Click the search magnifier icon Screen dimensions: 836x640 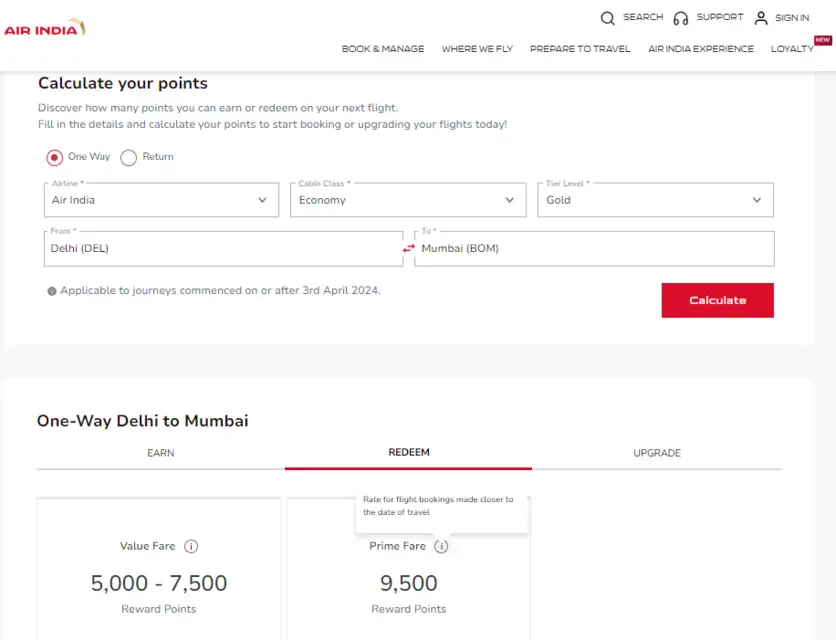(608, 18)
